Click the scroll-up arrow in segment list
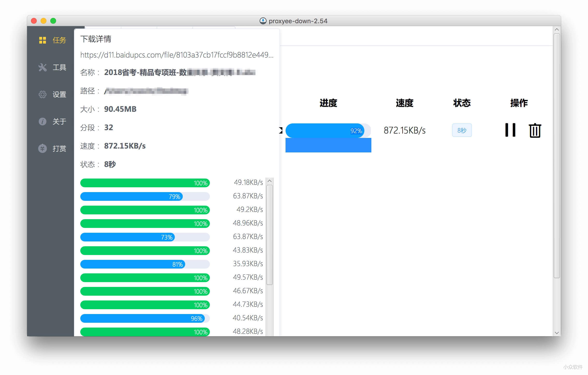The width and height of the screenshot is (588, 375). pyautogui.click(x=269, y=181)
